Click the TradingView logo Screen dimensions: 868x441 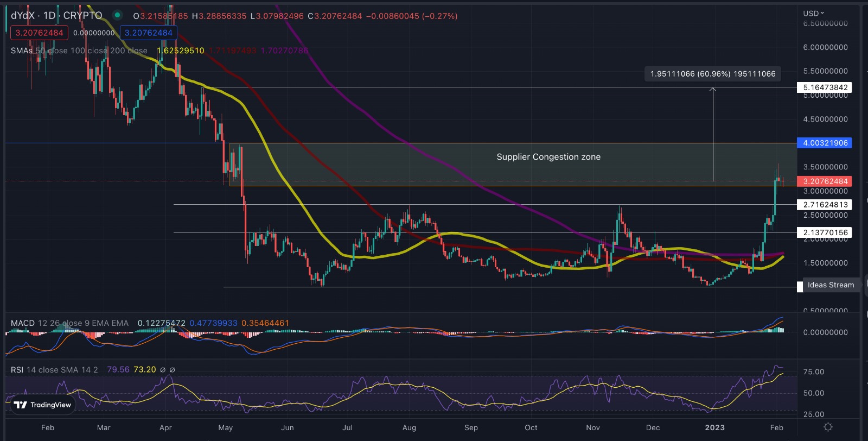click(x=43, y=405)
